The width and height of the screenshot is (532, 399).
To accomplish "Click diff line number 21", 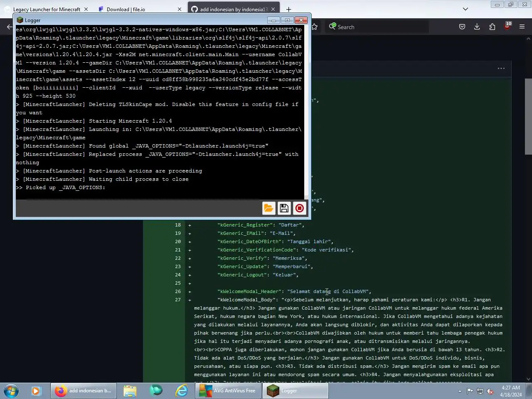I will click(x=178, y=250).
